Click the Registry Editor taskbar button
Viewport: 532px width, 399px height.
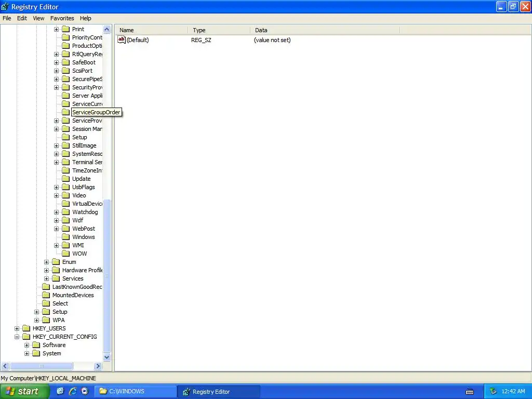click(x=219, y=392)
